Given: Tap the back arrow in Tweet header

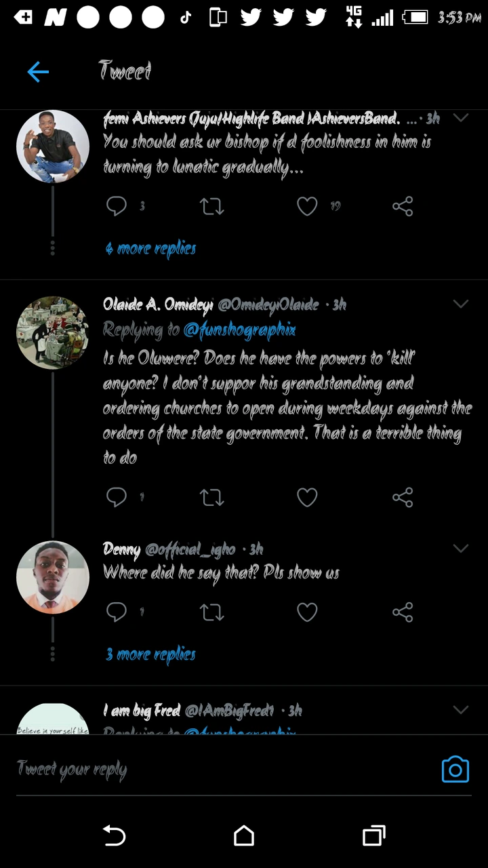Looking at the screenshot, I should click(x=38, y=71).
